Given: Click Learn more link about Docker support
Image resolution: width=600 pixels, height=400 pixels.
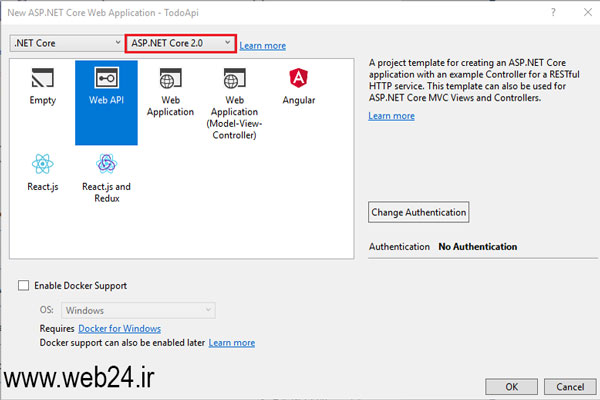Looking at the screenshot, I should point(232,343).
